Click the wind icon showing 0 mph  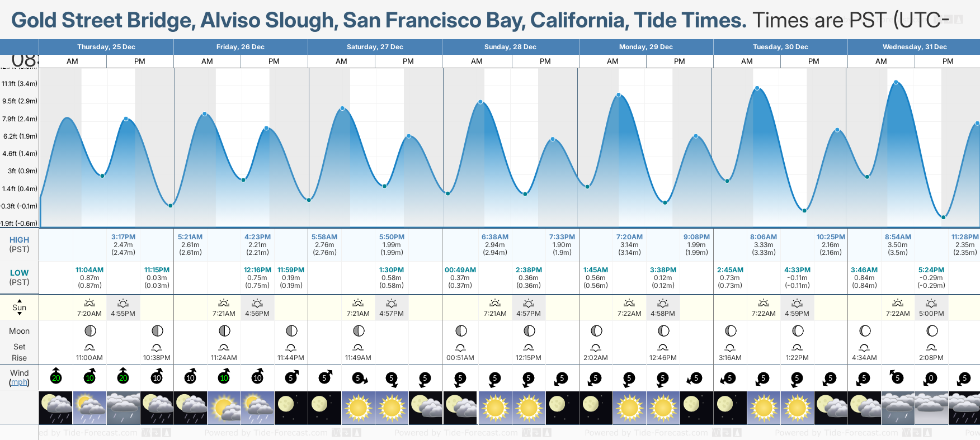click(x=931, y=379)
